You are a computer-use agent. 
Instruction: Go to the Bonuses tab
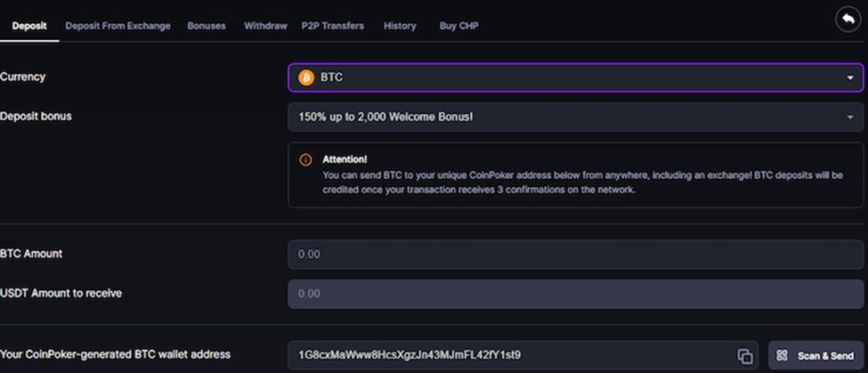[x=207, y=26]
